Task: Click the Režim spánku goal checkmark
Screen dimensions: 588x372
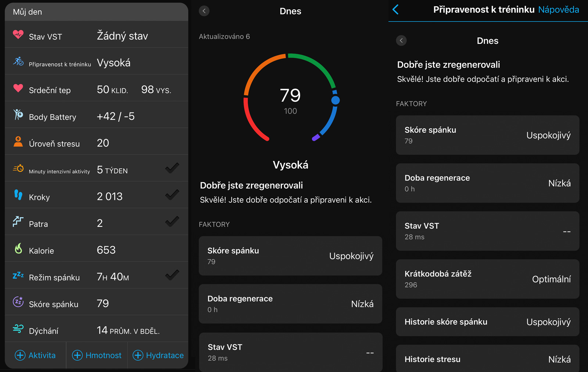Action: [172, 275]
